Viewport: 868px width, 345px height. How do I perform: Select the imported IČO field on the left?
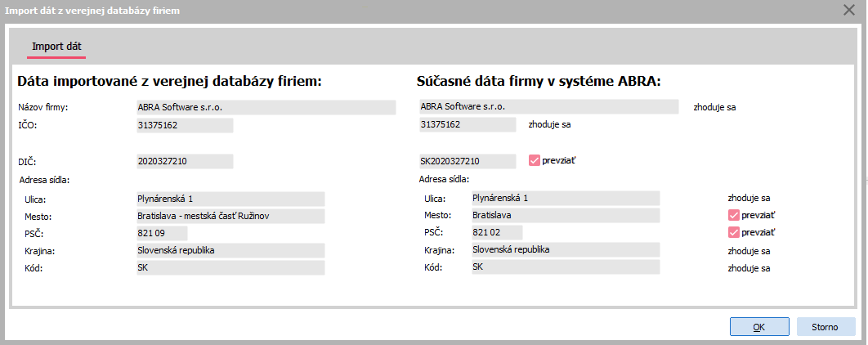coord(185,125)
